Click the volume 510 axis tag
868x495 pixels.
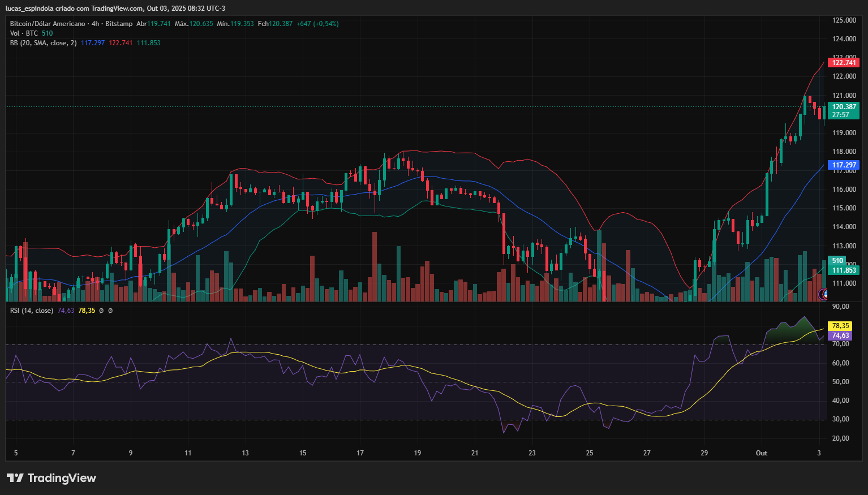coord(837,261)
